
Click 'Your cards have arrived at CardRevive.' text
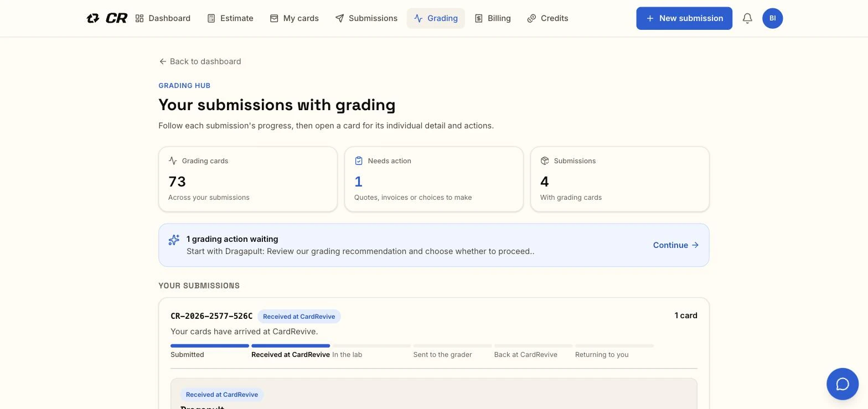coord(244,332)
